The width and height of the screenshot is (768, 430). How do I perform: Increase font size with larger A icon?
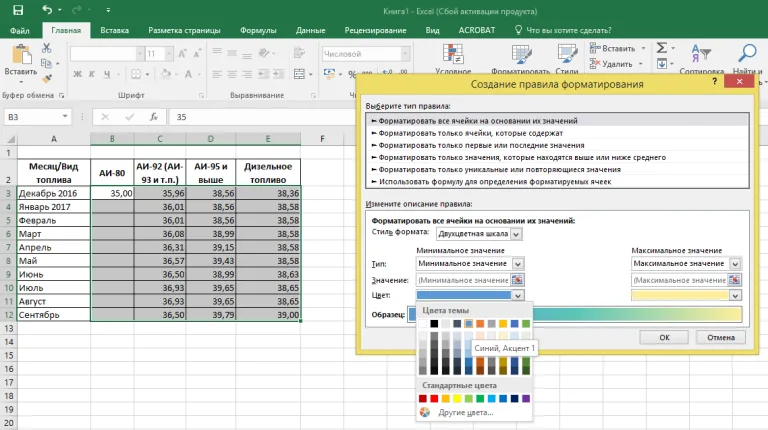pyautogui.click(x=182, y=53)
